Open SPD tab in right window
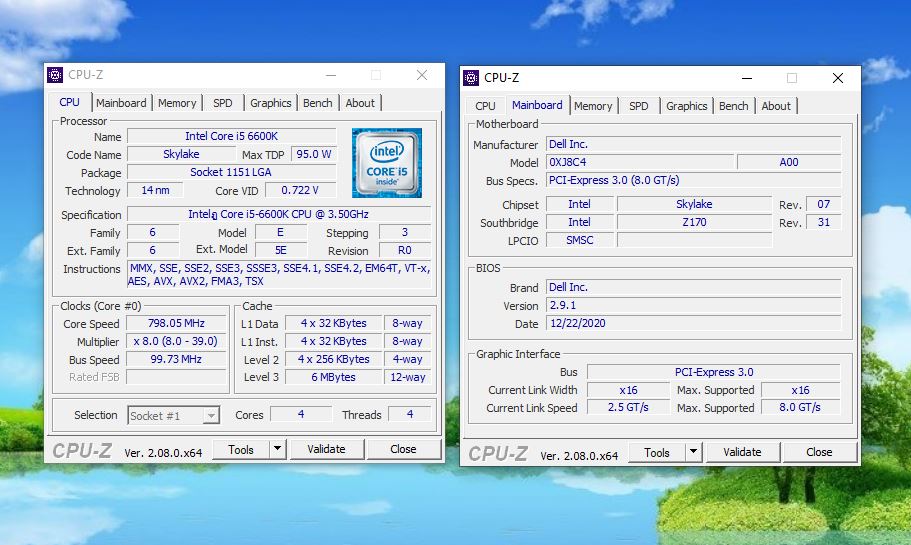 639,106
